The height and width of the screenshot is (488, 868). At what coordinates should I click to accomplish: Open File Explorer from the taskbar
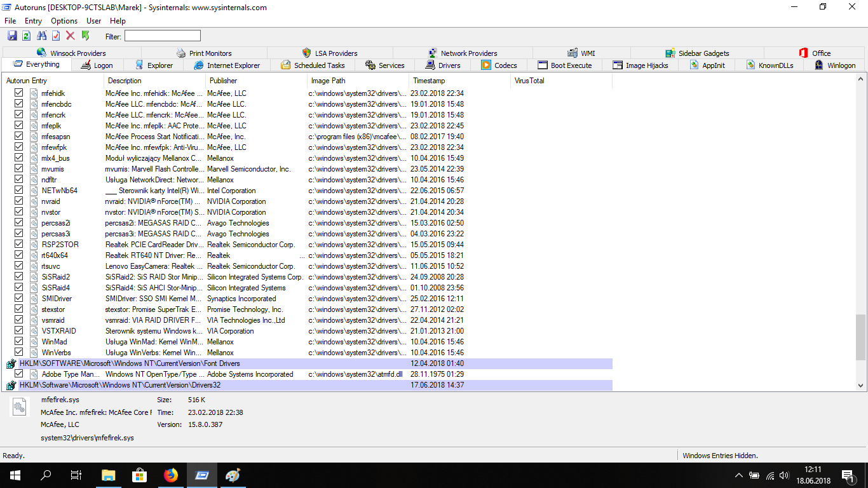click(x=109, y=475)
